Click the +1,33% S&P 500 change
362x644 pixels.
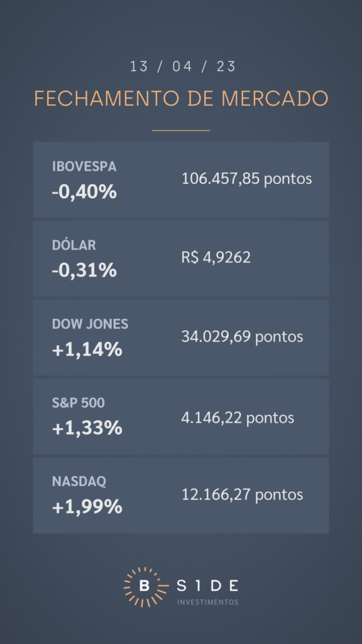tap(87, 428)
